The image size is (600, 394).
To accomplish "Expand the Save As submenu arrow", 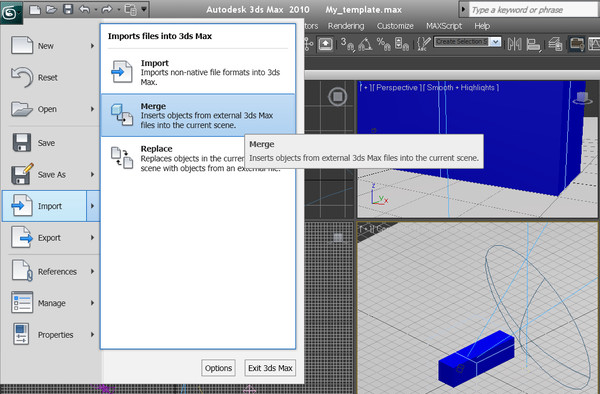I will tap(92, 174).
